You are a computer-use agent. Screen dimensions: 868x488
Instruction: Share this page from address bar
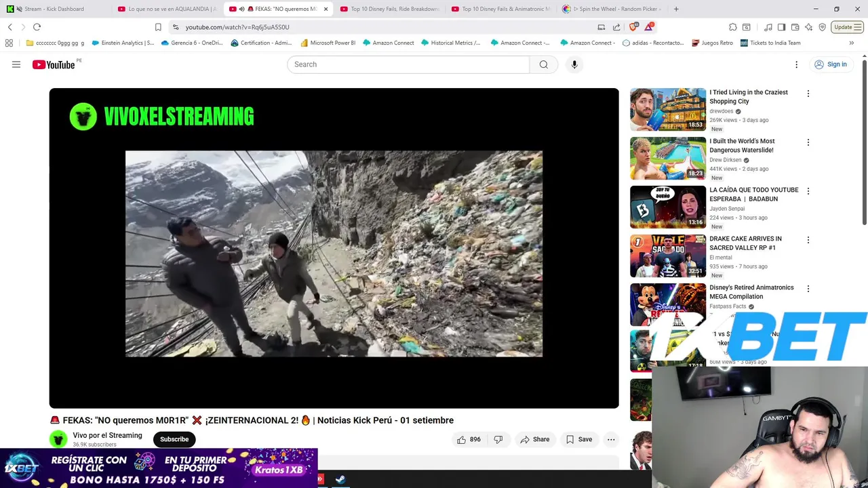coord(616,27)
